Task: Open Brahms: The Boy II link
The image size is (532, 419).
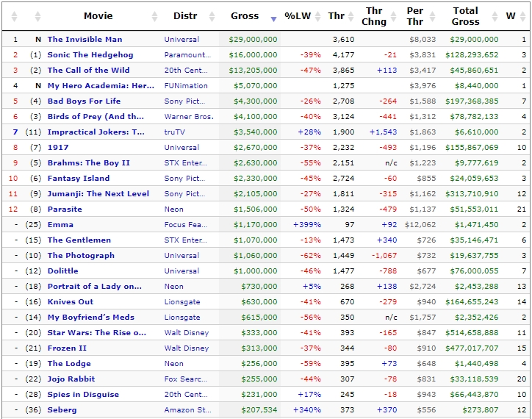Action: point(89,163)
